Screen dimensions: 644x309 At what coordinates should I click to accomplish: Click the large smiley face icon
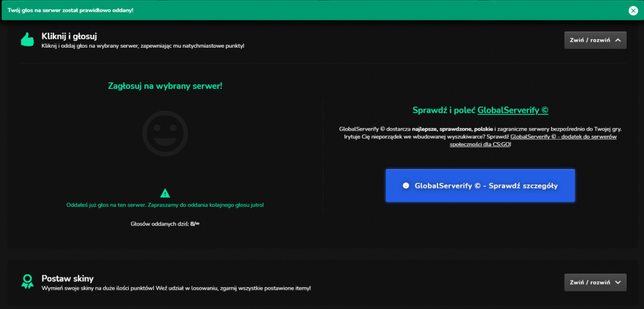165,133
